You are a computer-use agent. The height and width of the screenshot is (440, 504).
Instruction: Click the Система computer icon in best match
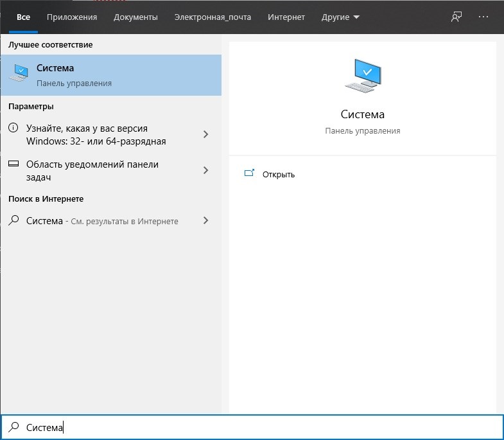[19, 73]
